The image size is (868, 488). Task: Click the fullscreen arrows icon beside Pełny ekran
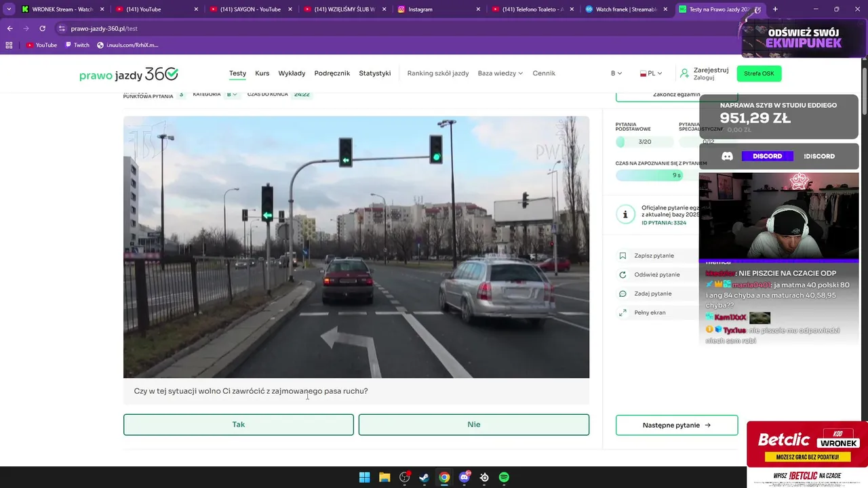click(623, 312)
